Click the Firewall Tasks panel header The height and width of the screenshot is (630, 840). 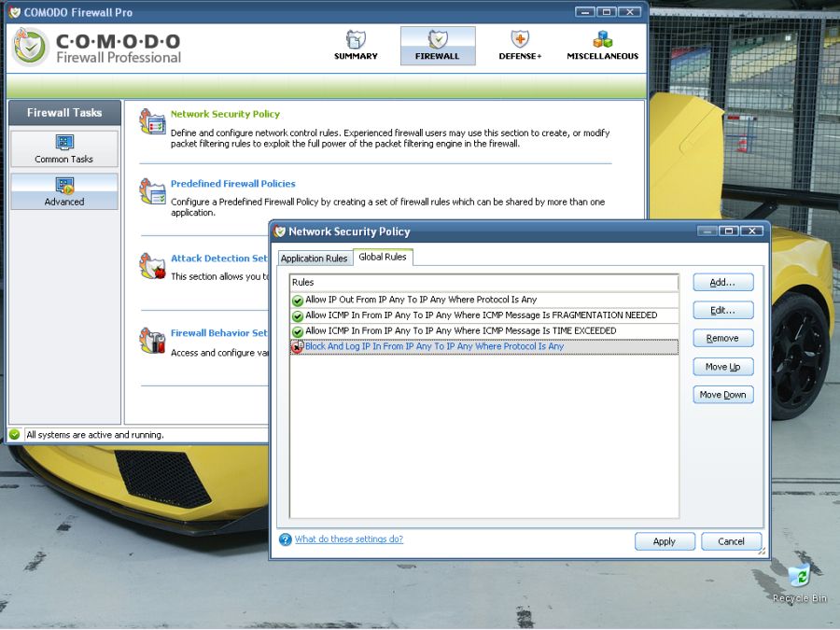64,113
